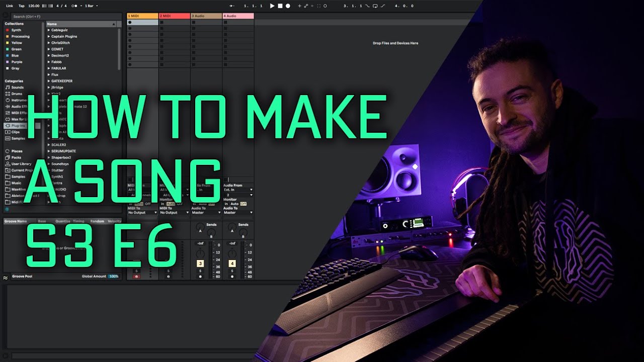Select the Blue collection

15,56
